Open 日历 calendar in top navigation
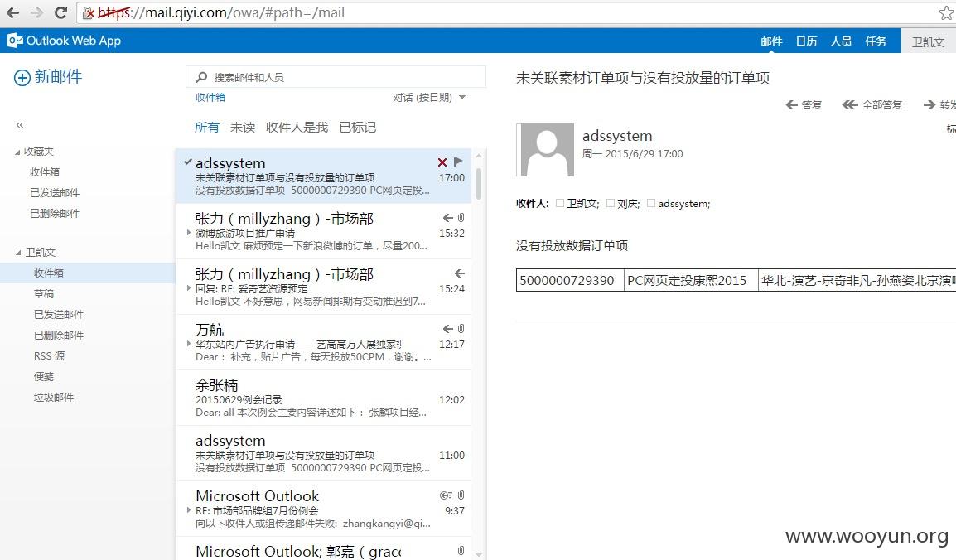Screen dimensions: 956x560 [806, 41]
